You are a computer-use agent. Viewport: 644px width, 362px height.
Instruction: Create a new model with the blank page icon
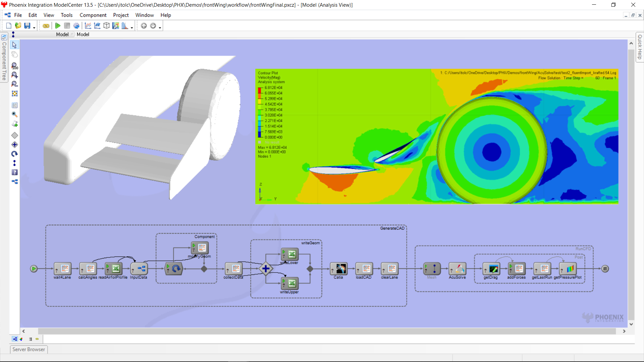pos(9,26)
